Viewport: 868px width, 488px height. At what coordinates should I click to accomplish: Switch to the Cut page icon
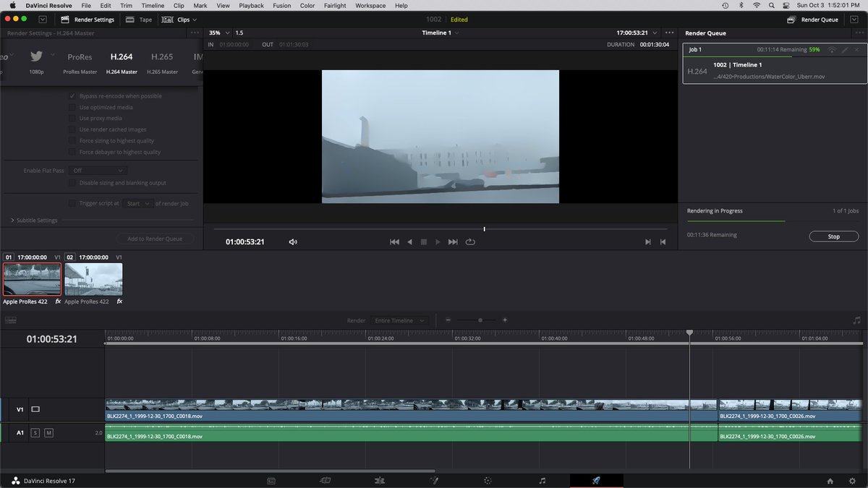(325, 480)
